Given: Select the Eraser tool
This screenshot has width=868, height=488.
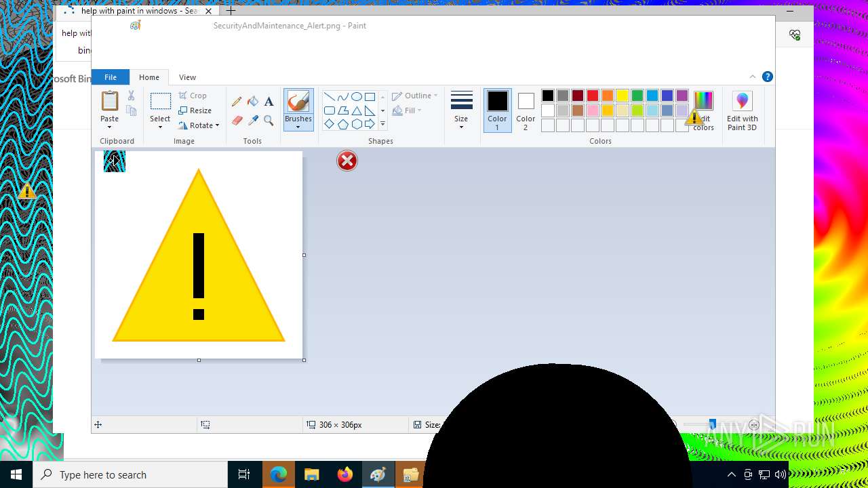Looking at the screenshot, I should tap(237, 121).
